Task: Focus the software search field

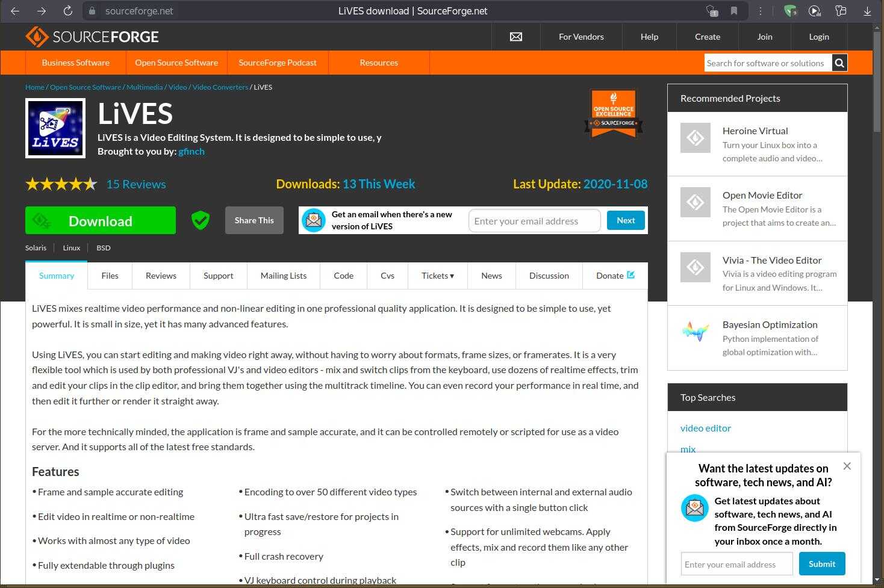Action: pos(768,63)
